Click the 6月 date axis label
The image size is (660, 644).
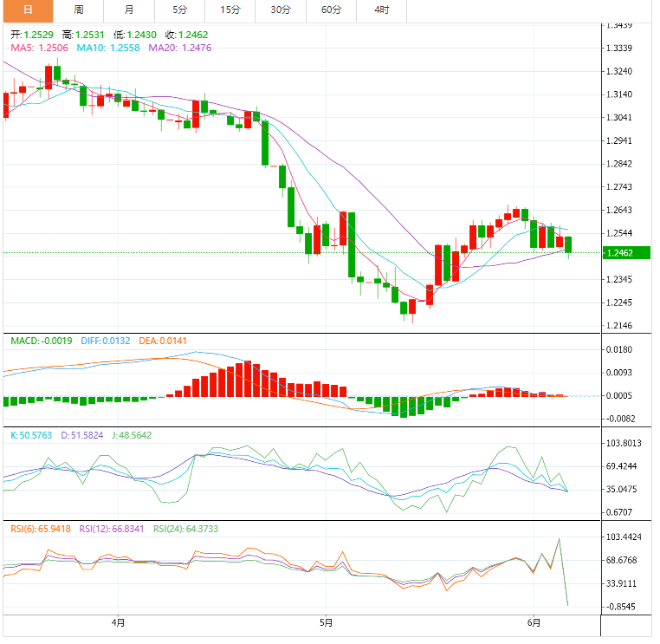tap(534, 623)
